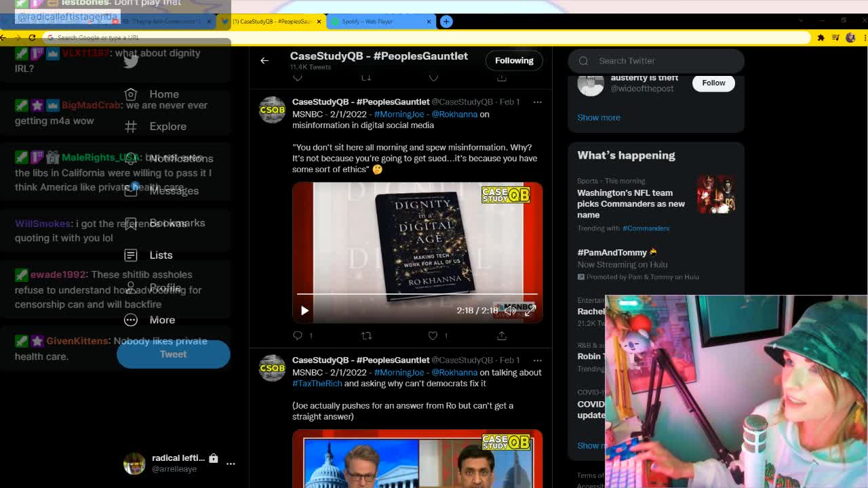Like the partially visible top tweet
Viewport: 868px width, 488px height.
(433, 78)
